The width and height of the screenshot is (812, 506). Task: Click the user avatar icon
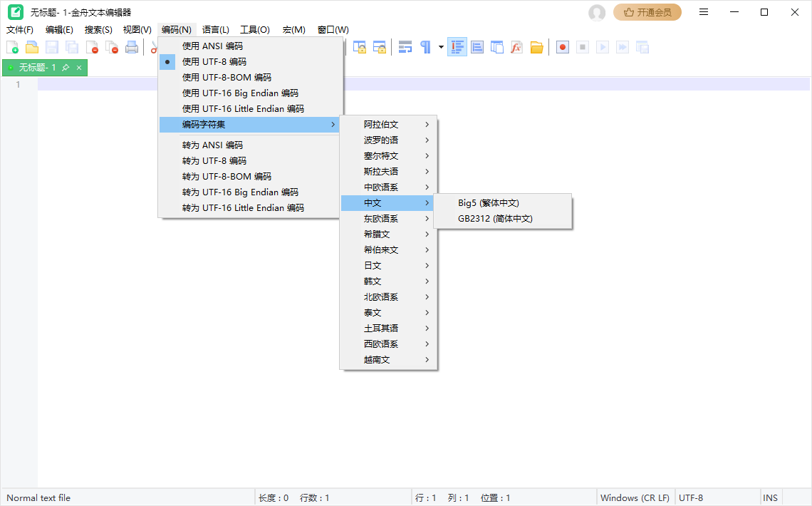click(x=597, y=12)
